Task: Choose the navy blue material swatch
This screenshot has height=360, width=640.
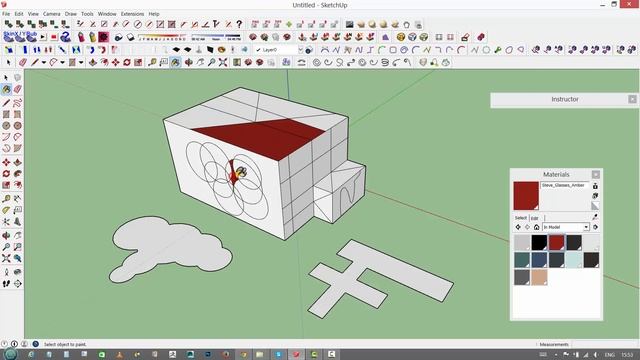Action: (539, 260)
